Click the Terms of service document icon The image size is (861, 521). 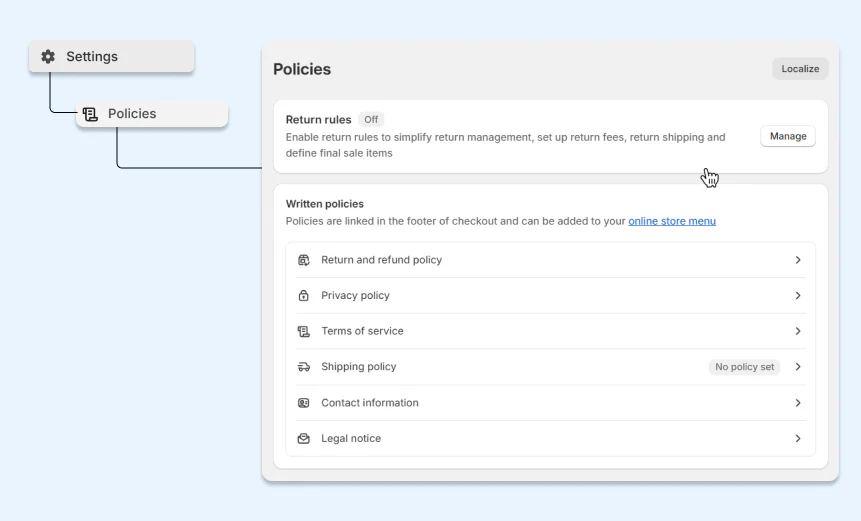coord(304,331)
